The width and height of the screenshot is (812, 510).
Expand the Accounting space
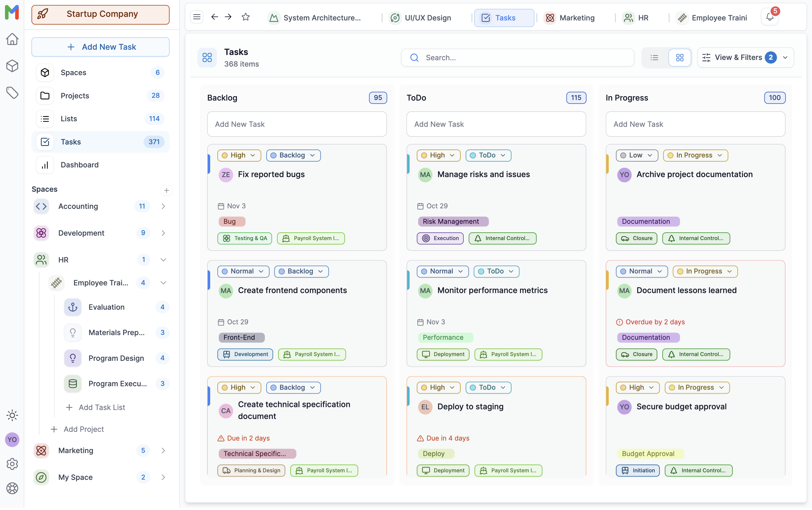(163, 206)
